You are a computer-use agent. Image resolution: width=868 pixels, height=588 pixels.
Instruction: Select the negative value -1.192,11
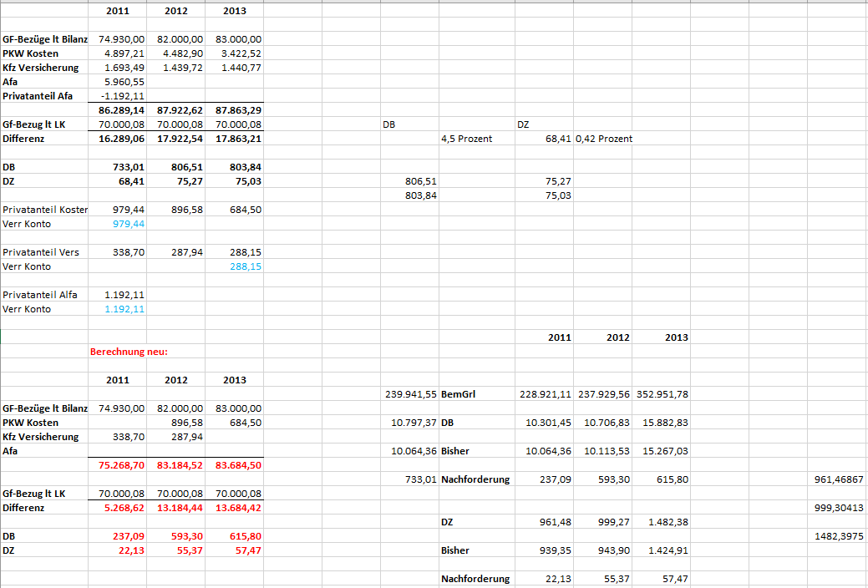tap(123, 96)
